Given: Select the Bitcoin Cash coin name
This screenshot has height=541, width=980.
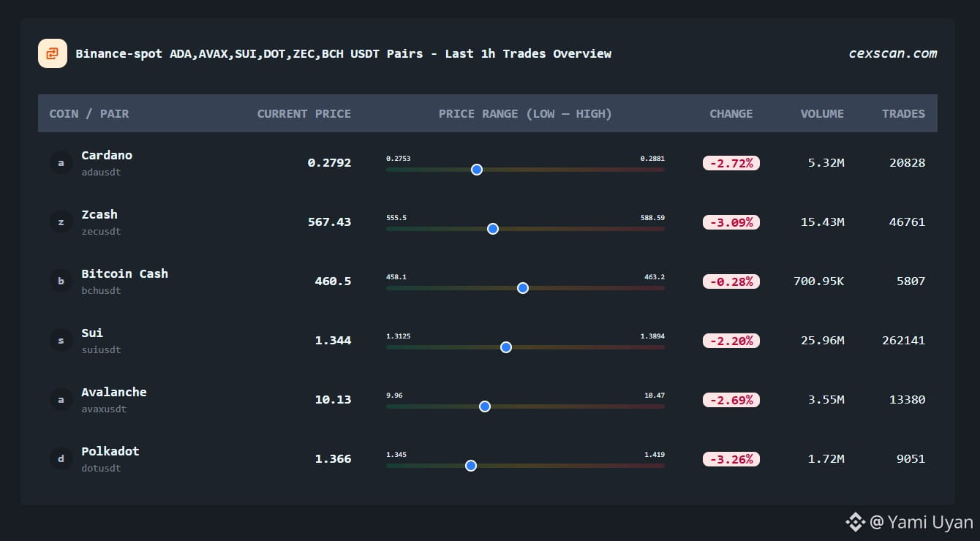Looking at the screenshot, I should [125, 273].
